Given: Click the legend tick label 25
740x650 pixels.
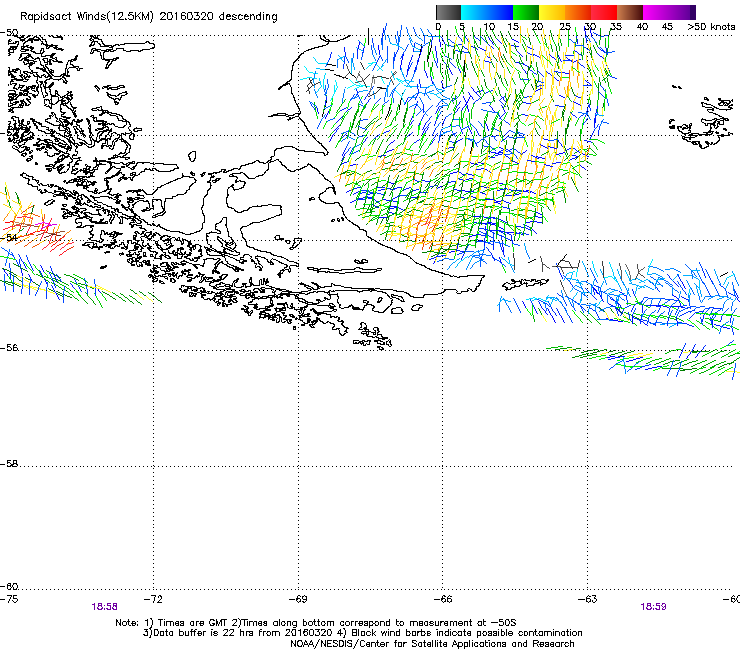Looking at the screenshot, I should coord(565,27).
